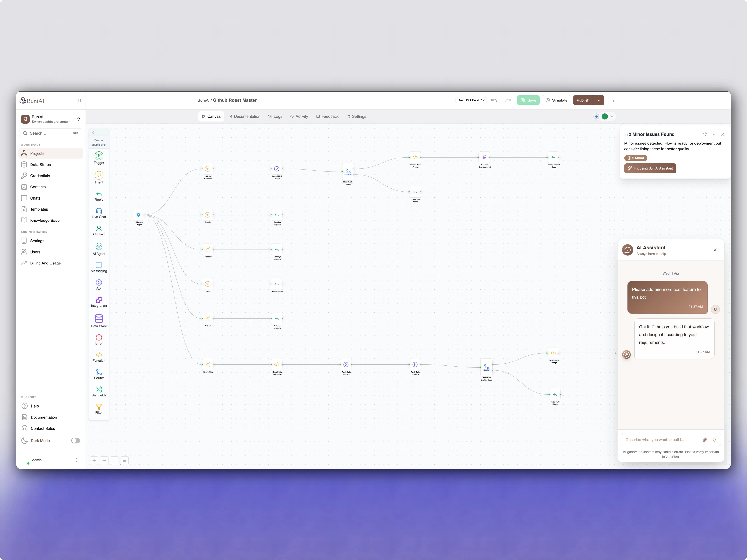This screenshot has width=747, height=560.
Task: Select the Intent node icon
Action: click(99, 175)
